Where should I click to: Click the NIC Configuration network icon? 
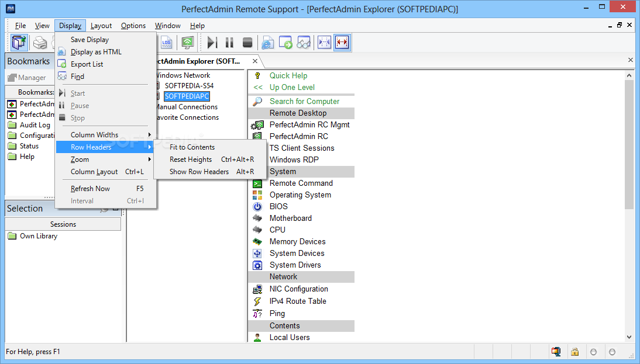pyautogui.click(x=257, y=289)
